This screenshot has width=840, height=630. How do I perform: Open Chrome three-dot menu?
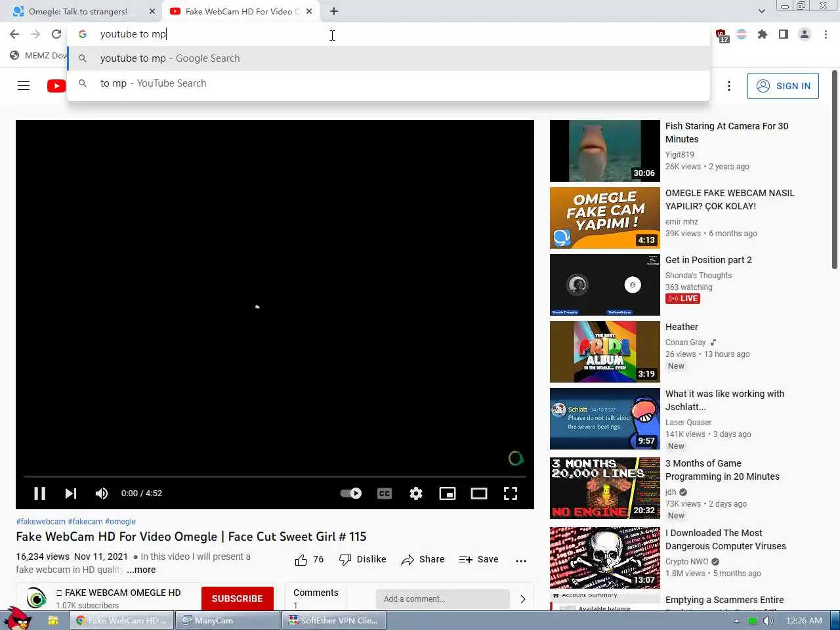[x=826, y=34]
